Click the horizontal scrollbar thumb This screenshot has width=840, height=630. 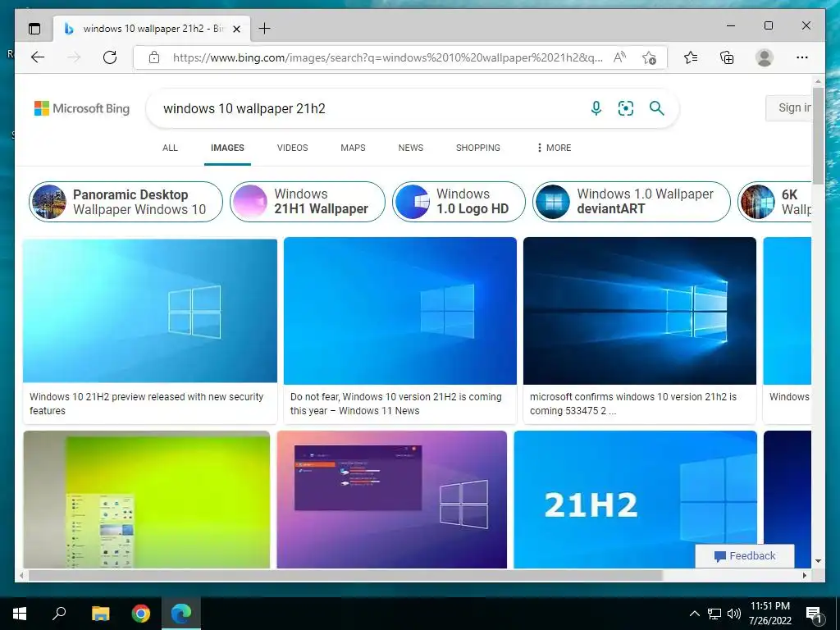(x=345, y=575)
